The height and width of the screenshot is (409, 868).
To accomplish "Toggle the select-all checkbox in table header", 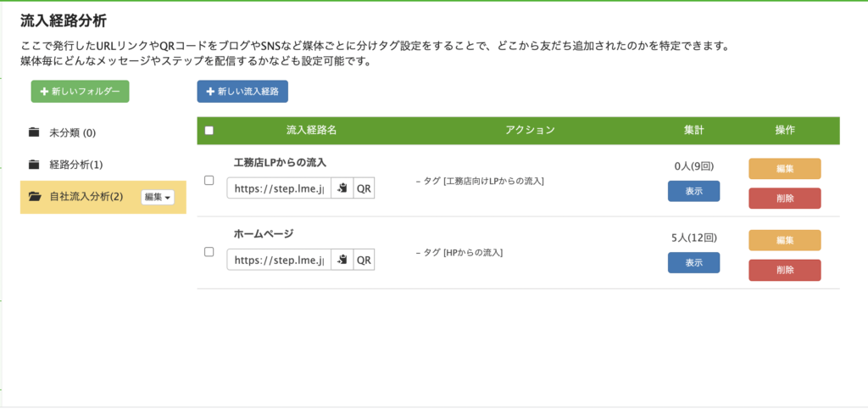I will [209, 131].
